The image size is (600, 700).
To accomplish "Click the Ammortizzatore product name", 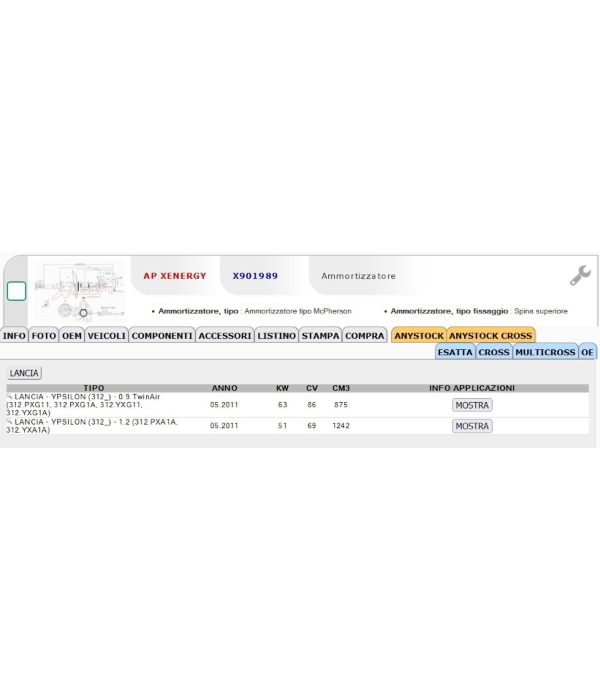I will coord(359,276).
